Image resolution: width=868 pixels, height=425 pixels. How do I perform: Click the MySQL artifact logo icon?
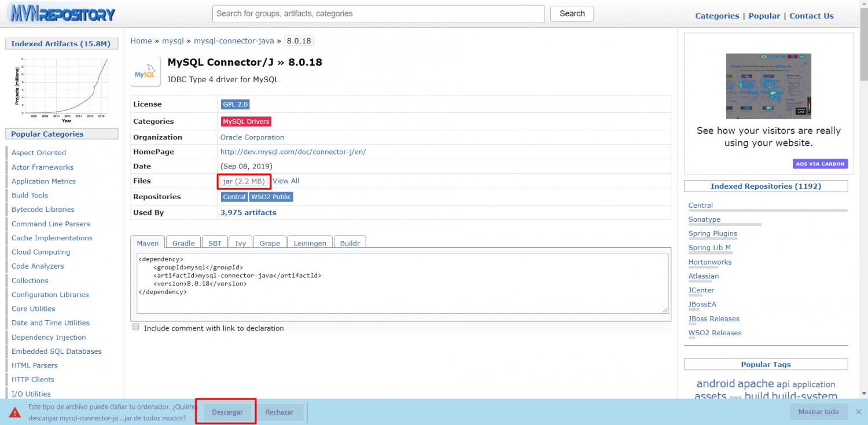(145, 71)
